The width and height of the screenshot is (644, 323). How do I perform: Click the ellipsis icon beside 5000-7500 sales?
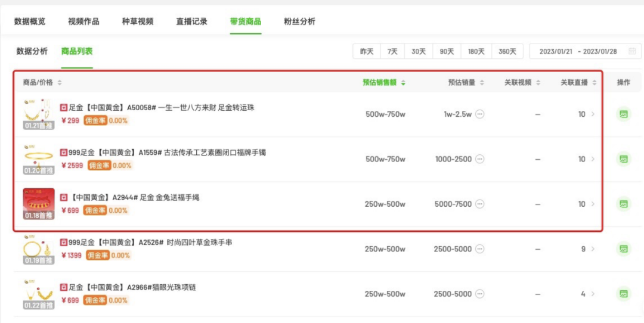pyautogui.click(x=480, y=204)
